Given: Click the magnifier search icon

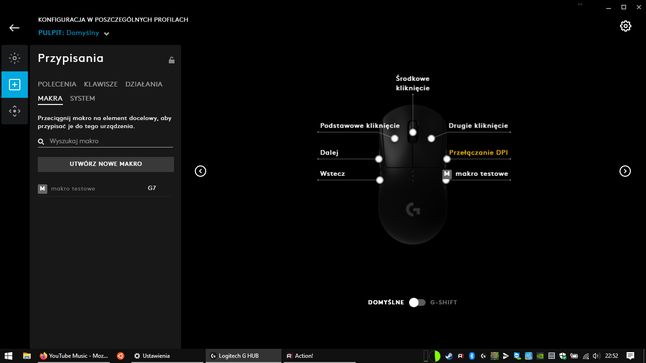Looking at the screenshot, I should point(41,141).
